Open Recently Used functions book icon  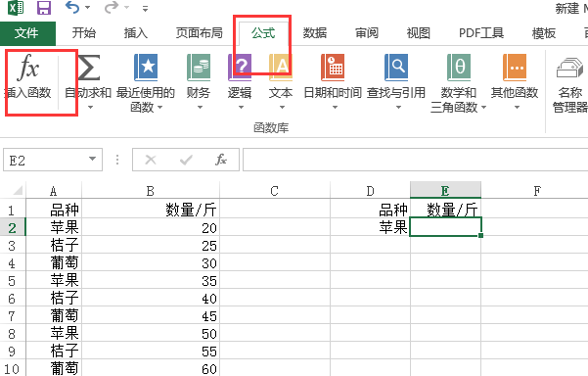(x=146, y=68)
